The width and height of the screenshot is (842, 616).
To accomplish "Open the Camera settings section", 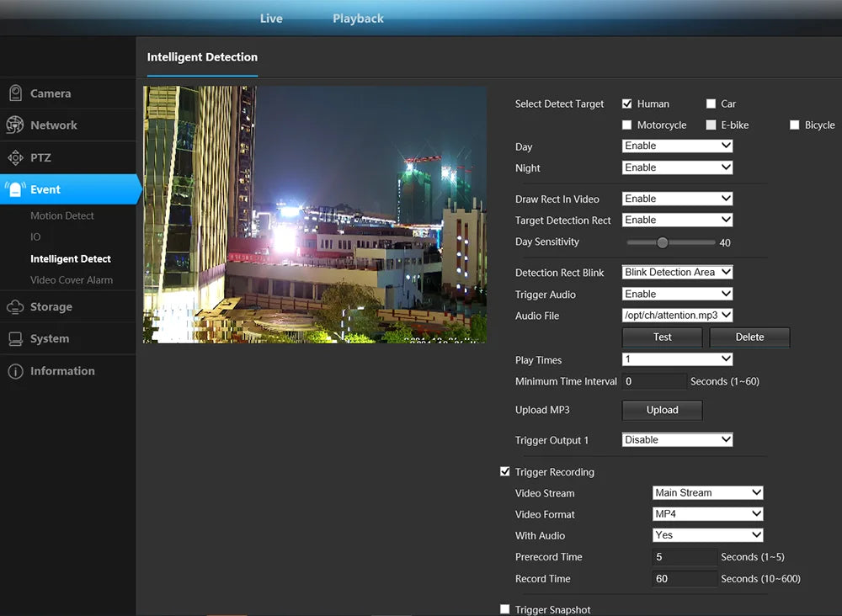I will 51,93.
